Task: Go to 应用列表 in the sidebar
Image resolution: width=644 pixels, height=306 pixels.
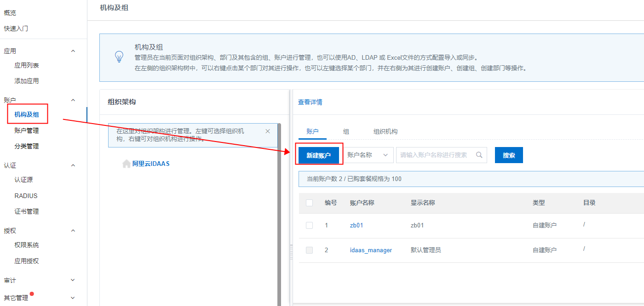Action: pyautogui.click(x=27, y=65)
